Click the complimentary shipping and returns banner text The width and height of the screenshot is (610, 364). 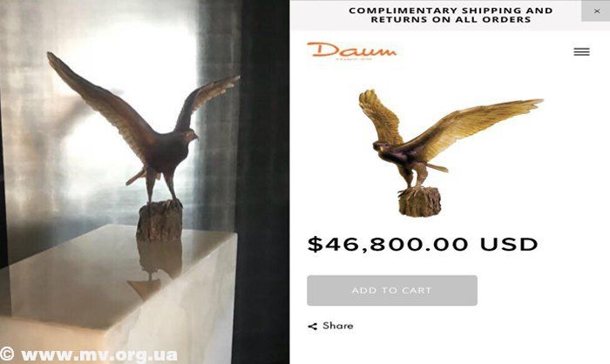coord(451,15)
